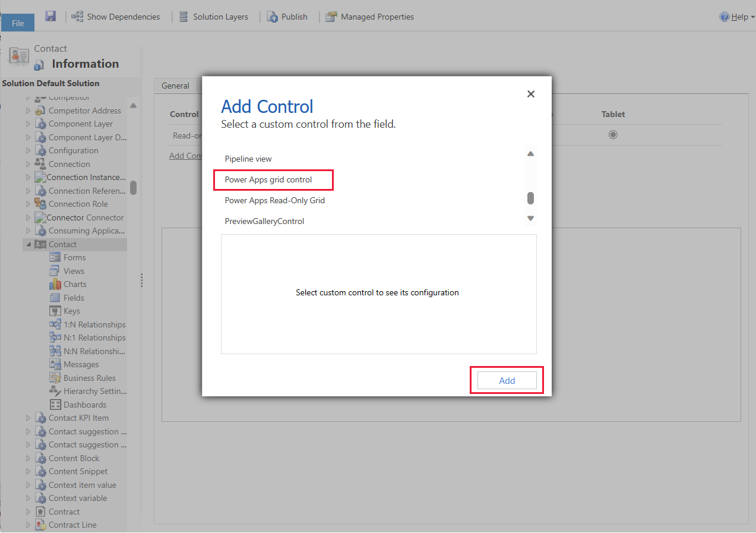Click the Contact entity icon in tree
The width and height of the screenshot is (756, 533).
pyautogui.click(x=40, y=244)
